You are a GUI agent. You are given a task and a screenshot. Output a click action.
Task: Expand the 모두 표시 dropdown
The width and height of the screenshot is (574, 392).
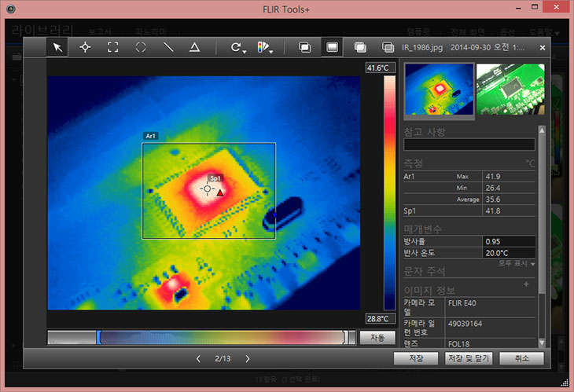[x=517, y=263]
